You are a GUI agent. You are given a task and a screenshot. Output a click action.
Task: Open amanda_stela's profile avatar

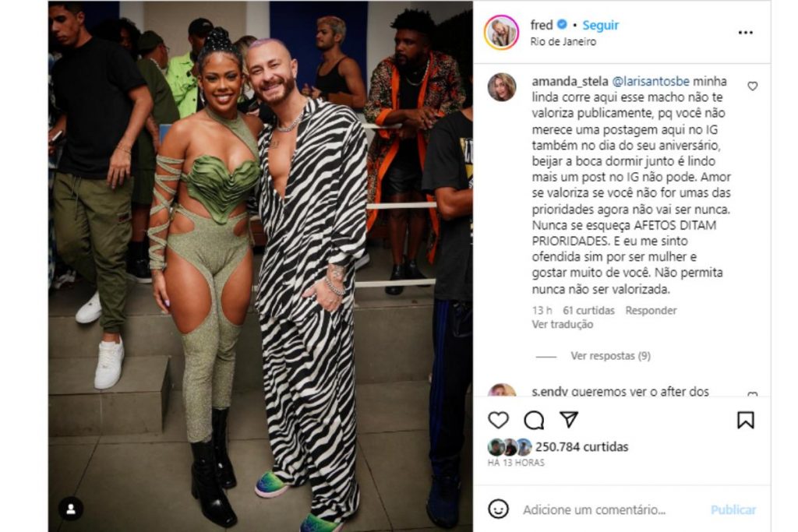pos(502,87)
